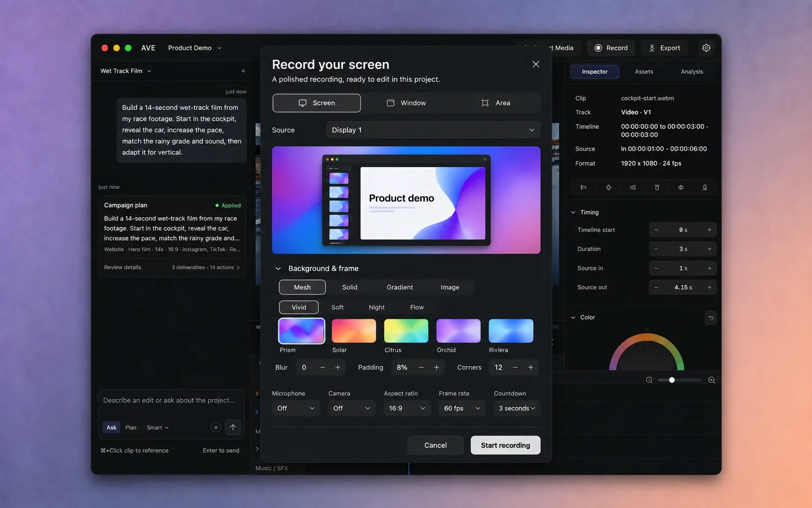Click the Start recording button
The height and width of the screenshot is (508, 812).
tap(505, 445)
